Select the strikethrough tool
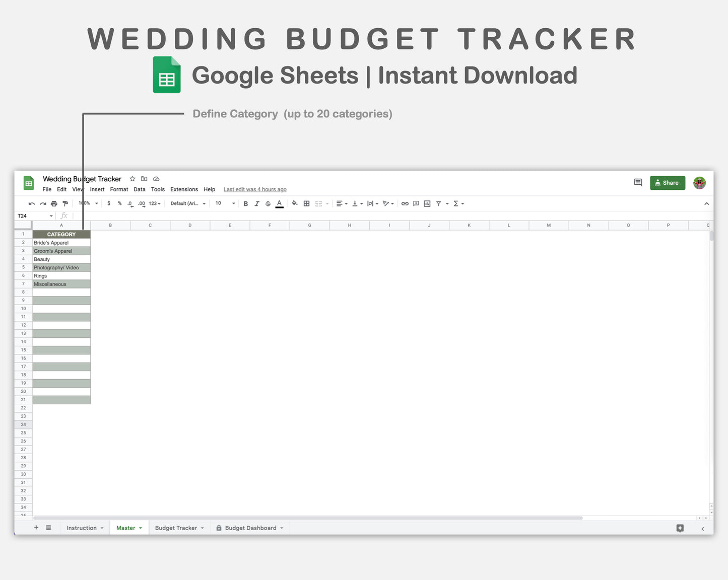The width and height of the screenshot is (728, 580). click(268, 203)
